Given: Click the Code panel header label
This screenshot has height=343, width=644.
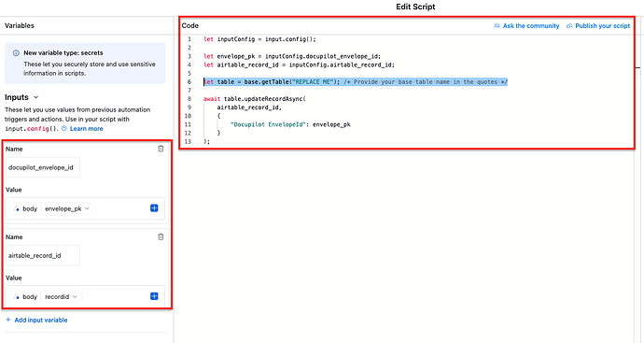Looking at the screenshot, I should [190, 25].
